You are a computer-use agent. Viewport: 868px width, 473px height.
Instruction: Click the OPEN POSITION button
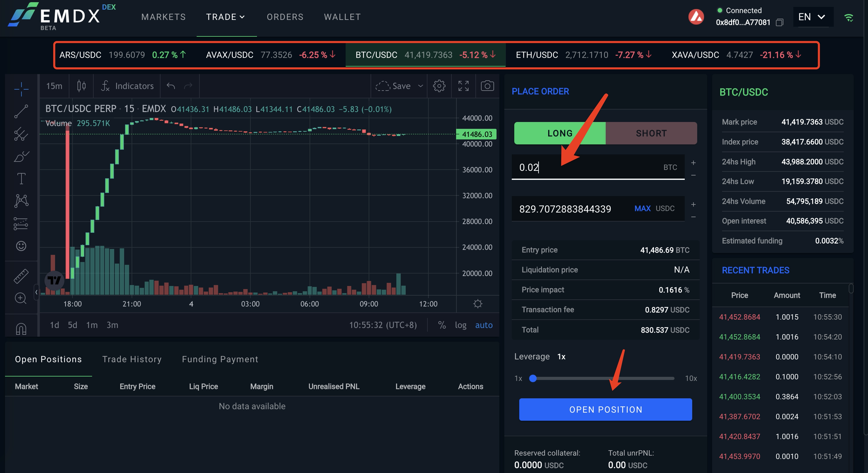[605, 410]
